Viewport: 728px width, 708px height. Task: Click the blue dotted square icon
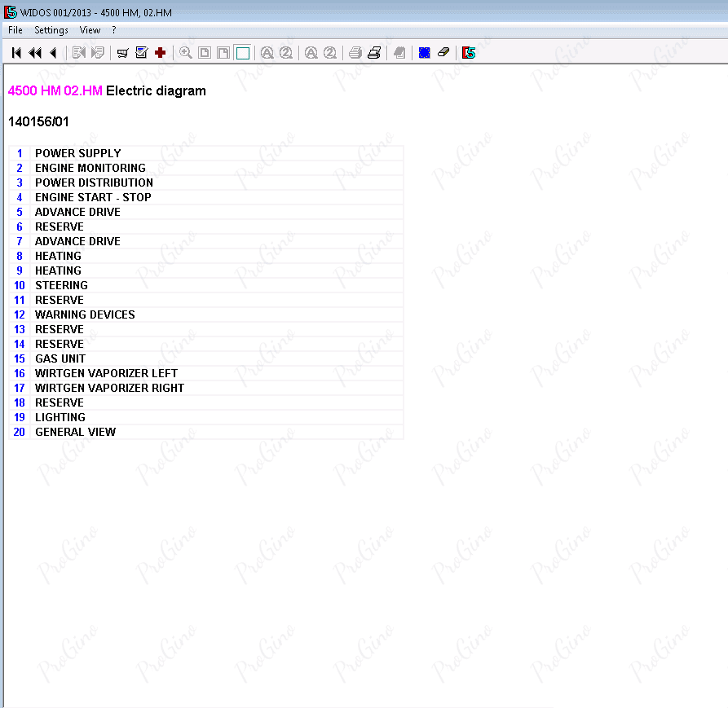click(424, 53)
